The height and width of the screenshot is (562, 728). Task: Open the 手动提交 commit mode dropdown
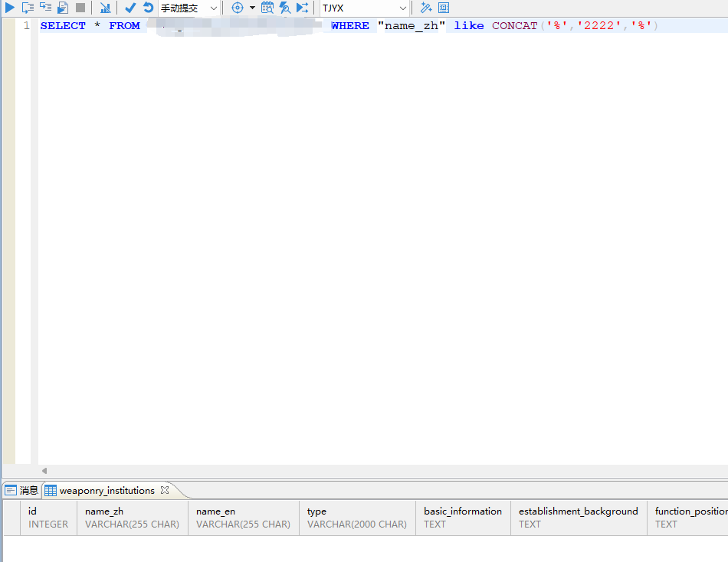(x=189, y=8)
